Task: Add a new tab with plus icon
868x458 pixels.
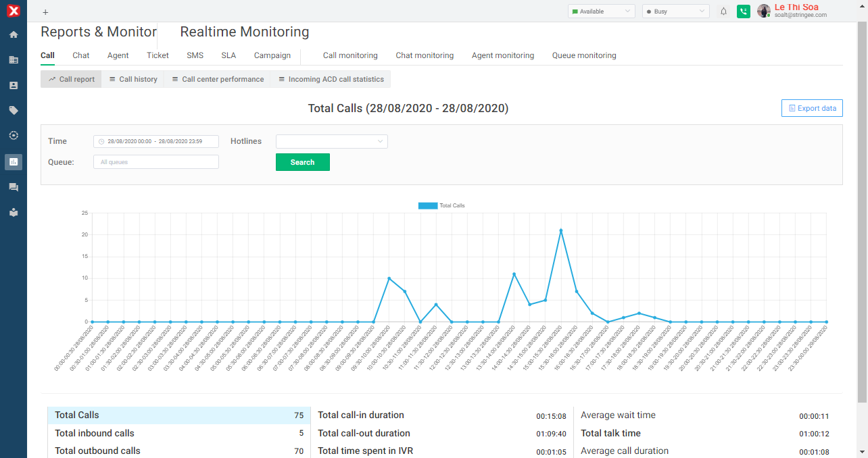Action: 45,12
